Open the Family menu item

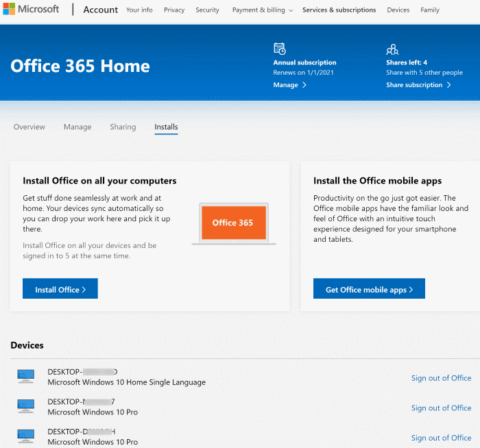coord(430,10)
